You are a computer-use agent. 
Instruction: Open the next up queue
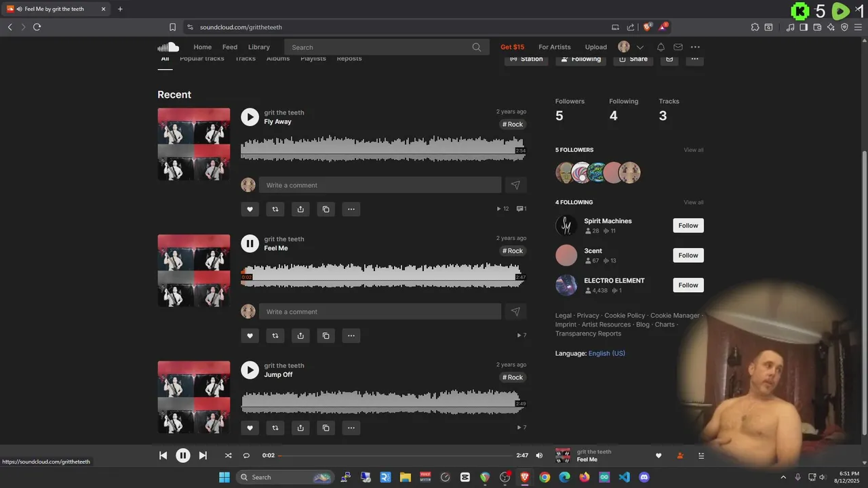click(x=701, y=455)
